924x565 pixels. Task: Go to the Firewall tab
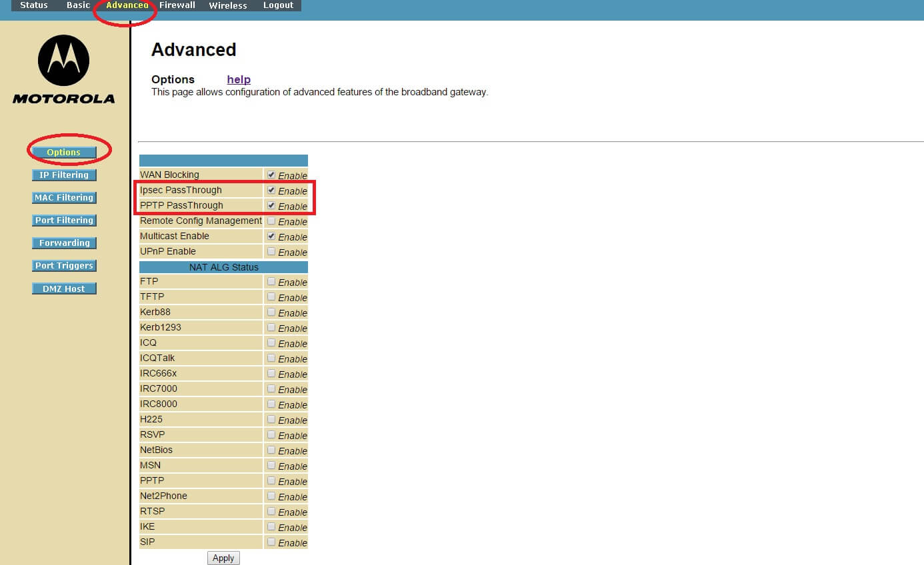pyautogui.click(x=177, y=5)
